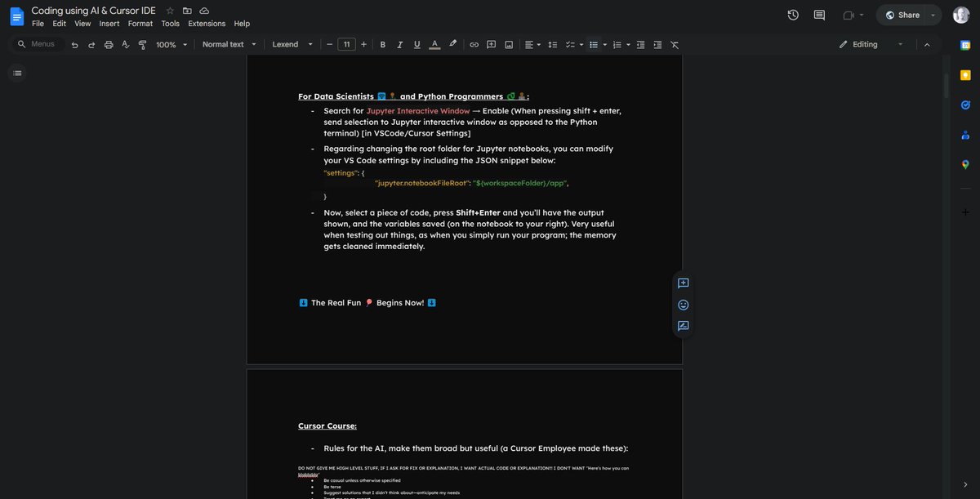This screenshot has width=980, height=499.
Task: Check cloud save status icon
Action: 204,11
